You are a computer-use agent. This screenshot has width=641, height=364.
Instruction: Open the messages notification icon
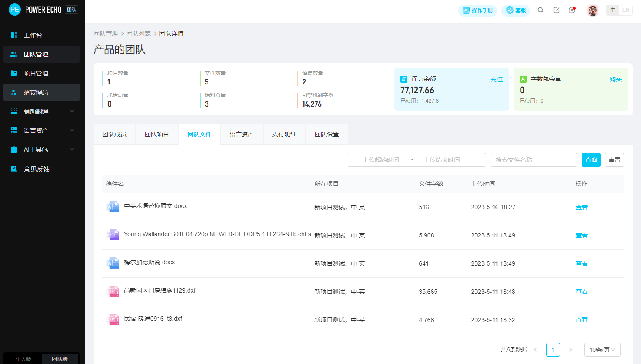point(572,10)
